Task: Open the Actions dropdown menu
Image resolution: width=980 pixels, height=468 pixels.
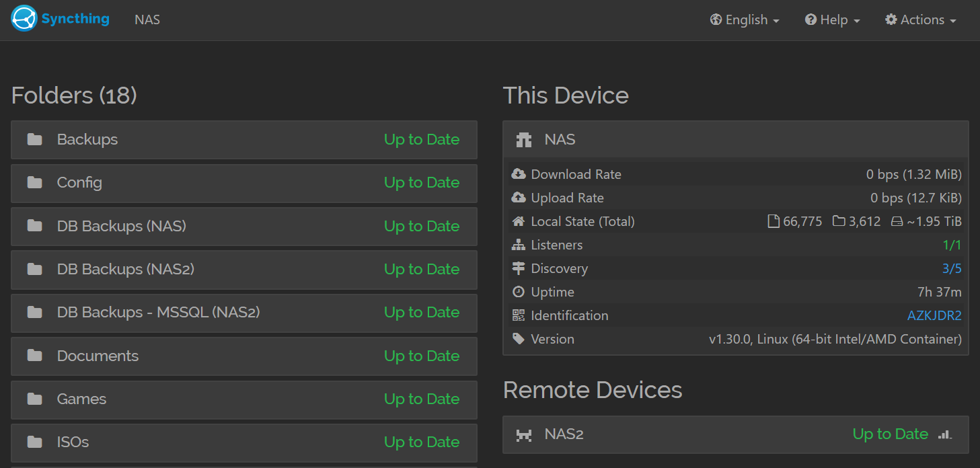Action: (920, 20)
